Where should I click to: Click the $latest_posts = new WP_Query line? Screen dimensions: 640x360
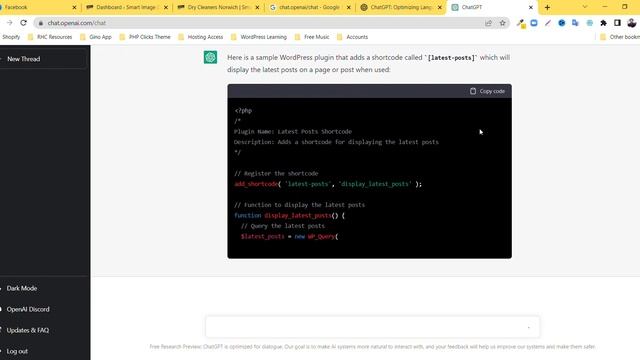[x=289, y=236]
